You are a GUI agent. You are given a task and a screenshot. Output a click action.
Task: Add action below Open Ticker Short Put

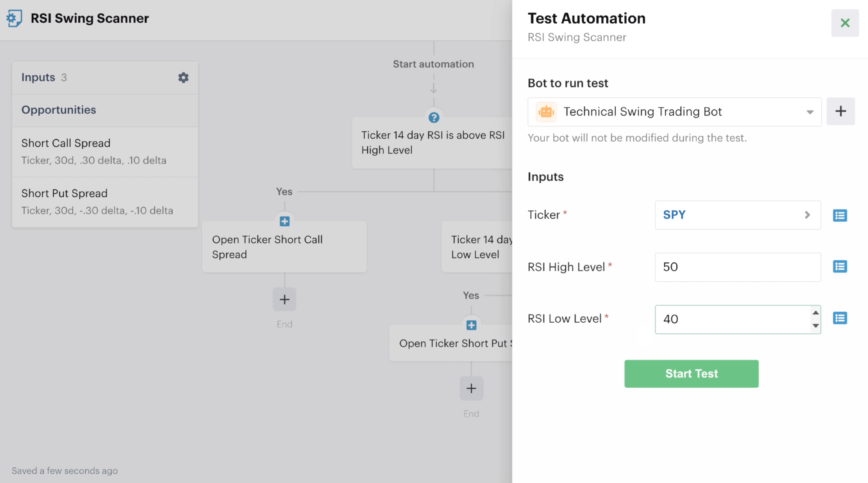pos(471,388)
